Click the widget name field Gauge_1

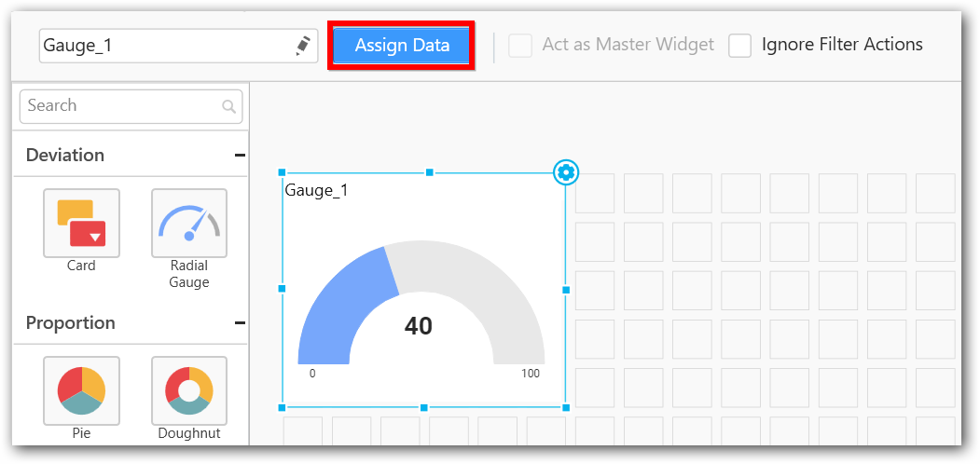[x=168, y=46]
